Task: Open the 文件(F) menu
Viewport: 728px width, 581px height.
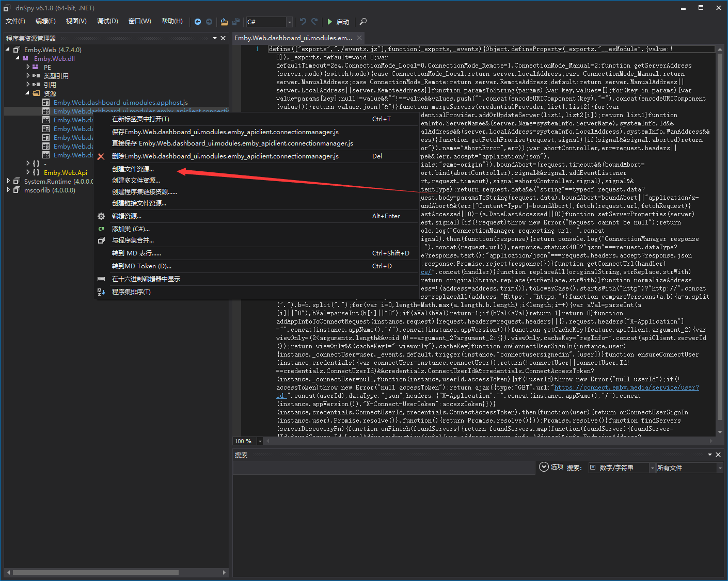Action: pyautogui.click(x=15, y=21)
